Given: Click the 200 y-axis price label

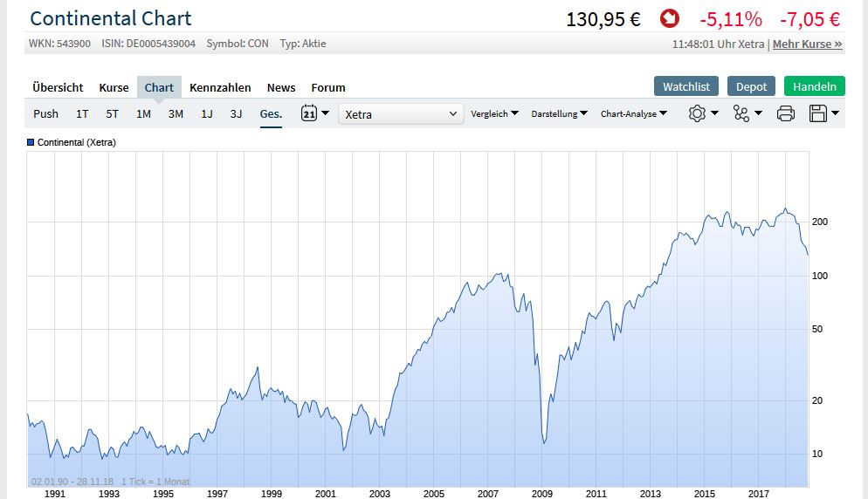Looking at the screenshot, I should [820, 222].
